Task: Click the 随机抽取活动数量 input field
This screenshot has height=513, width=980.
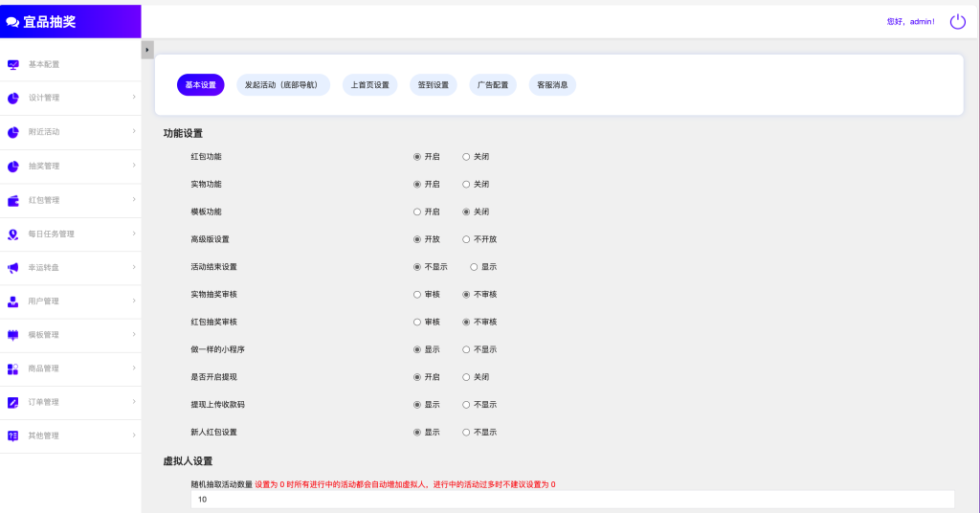Action: click(572, 500)
